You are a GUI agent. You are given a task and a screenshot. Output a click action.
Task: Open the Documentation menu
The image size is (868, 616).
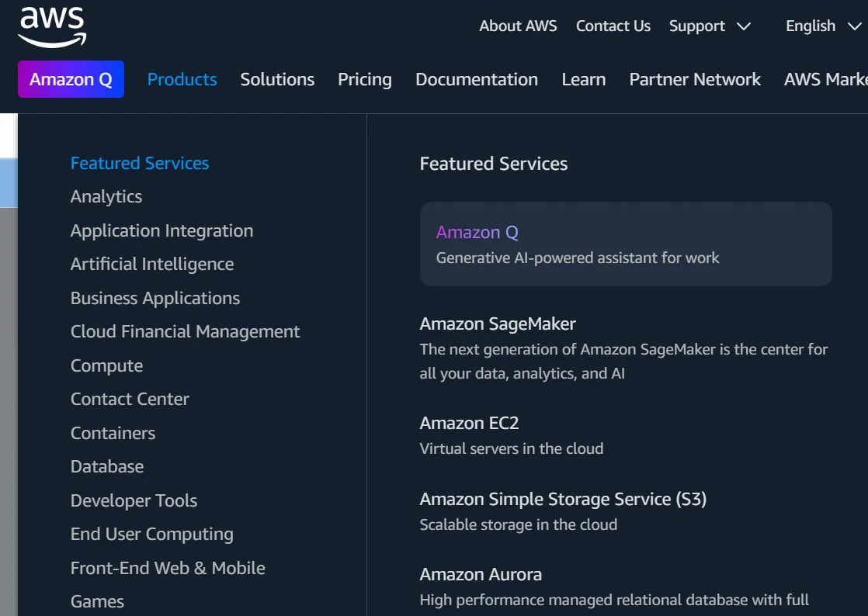click(x=477, y=79)
